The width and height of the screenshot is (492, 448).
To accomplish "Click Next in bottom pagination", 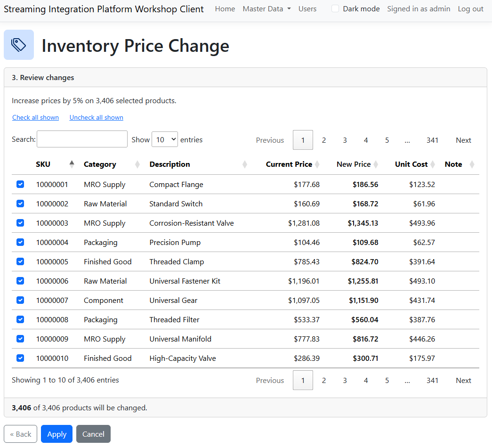I will 463,380.
